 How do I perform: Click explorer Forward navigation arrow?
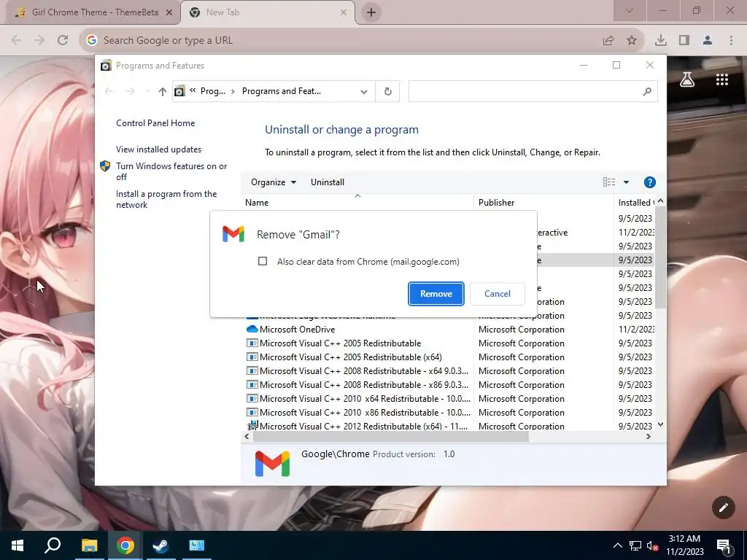130,91
